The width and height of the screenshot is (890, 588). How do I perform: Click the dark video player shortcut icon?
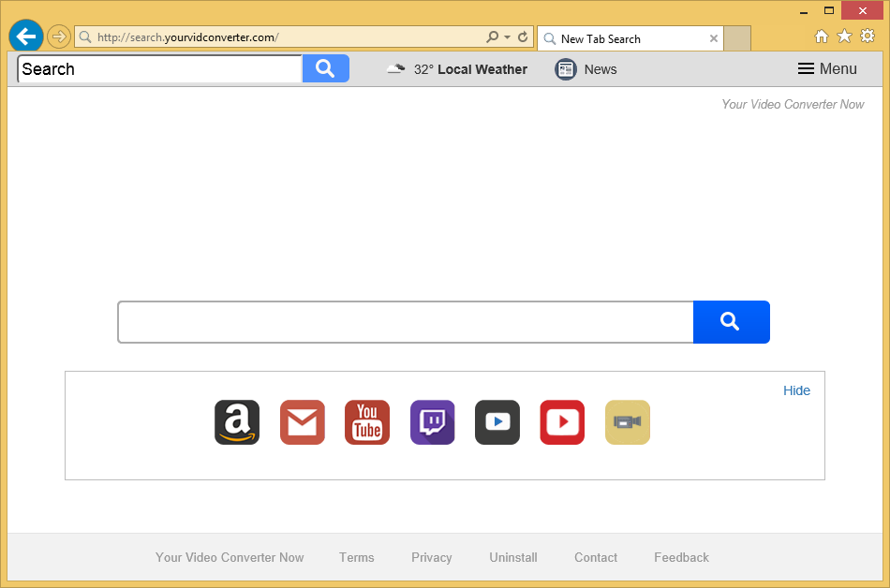tap(497, 422)
